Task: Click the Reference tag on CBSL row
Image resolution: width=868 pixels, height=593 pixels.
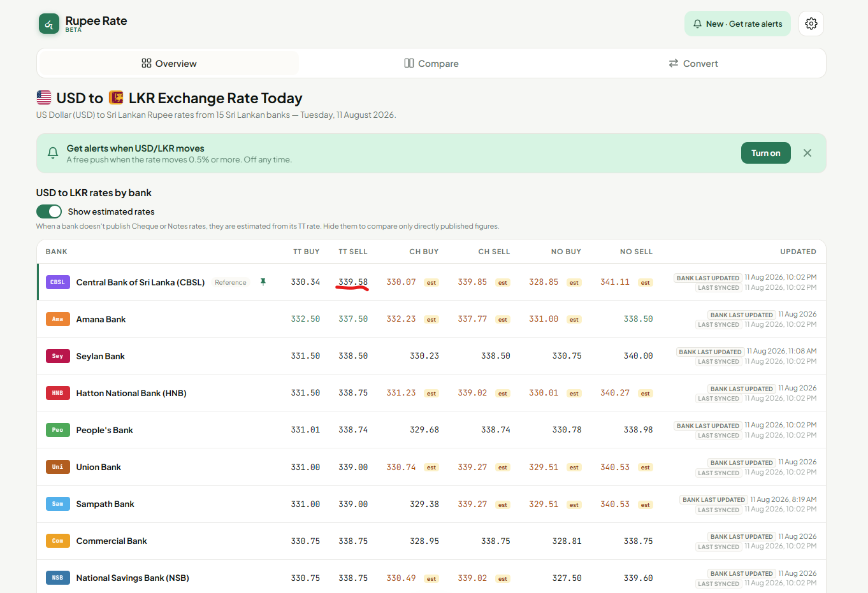Action: click(x=231, y=282)
